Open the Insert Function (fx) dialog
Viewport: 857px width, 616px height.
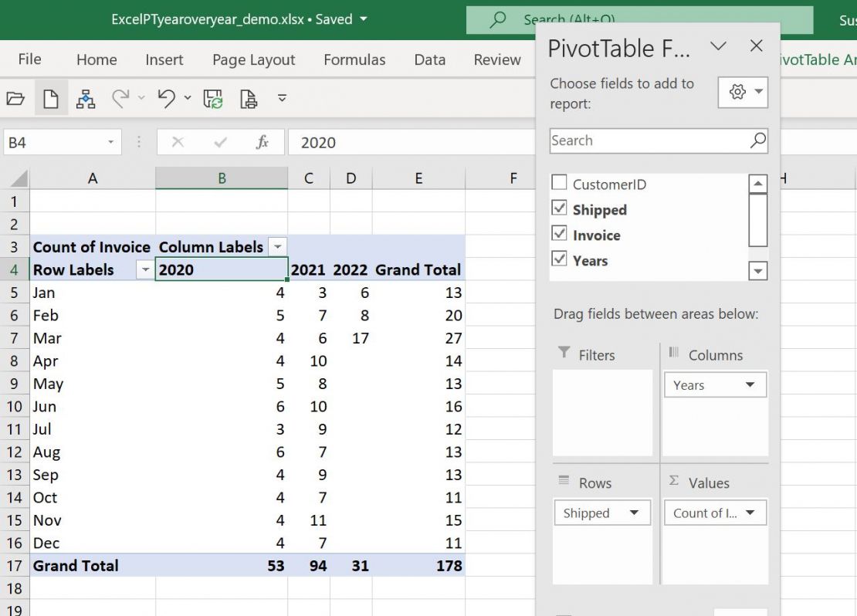[x=263, y=141]
